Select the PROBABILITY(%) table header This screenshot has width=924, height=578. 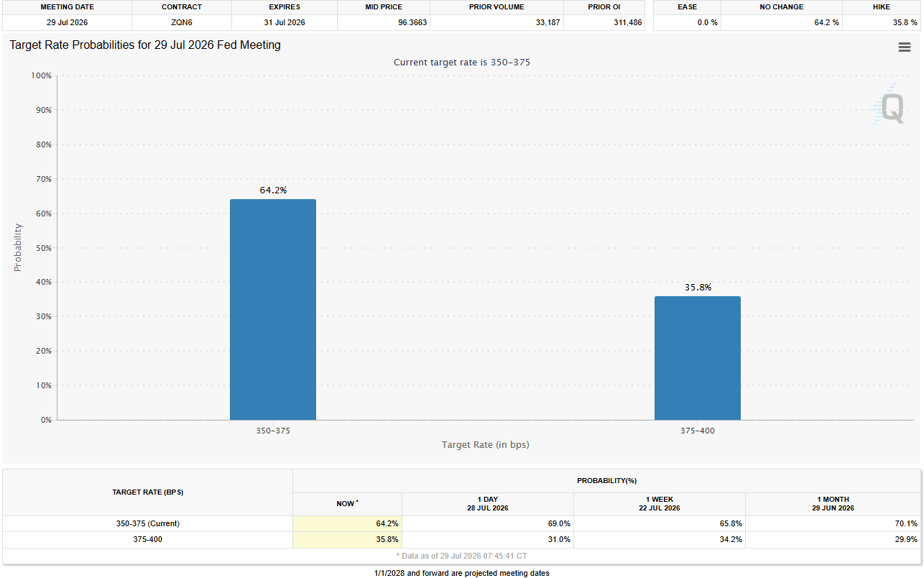click(606, 480)
